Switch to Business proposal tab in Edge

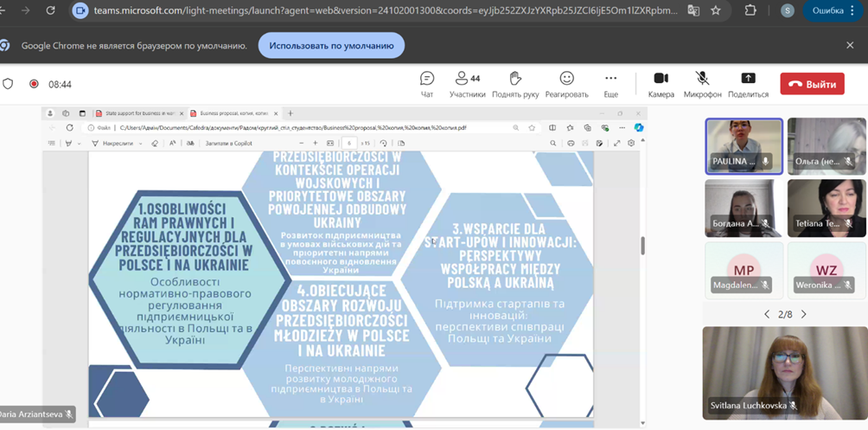pos(234,113)
